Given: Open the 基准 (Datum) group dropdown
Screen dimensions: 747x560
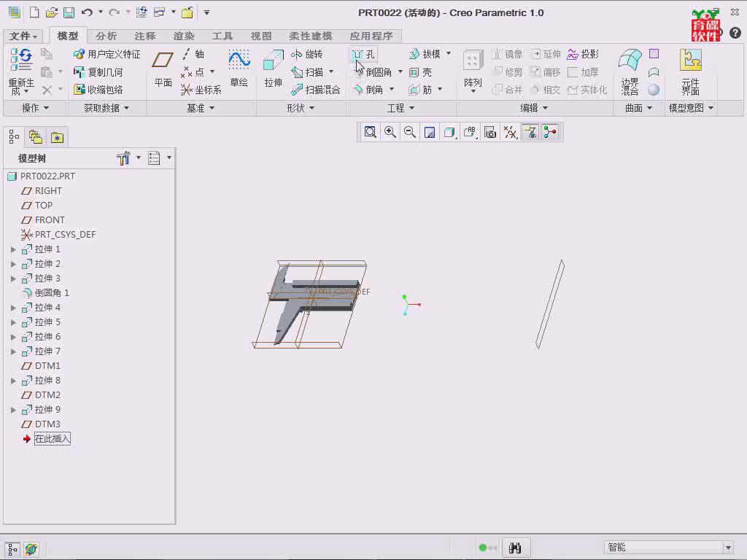Looking at the screenshot, I should [x=201, y=108].
